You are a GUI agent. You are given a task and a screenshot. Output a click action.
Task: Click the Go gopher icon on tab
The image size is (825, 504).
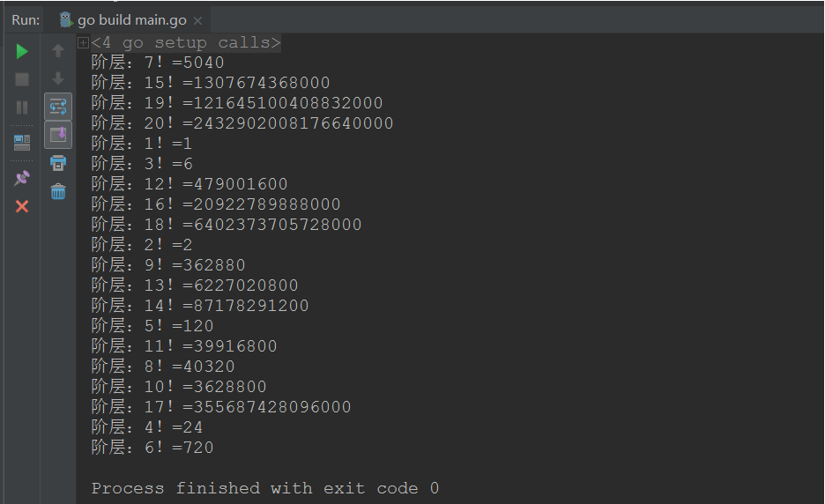tap(66, 20)
